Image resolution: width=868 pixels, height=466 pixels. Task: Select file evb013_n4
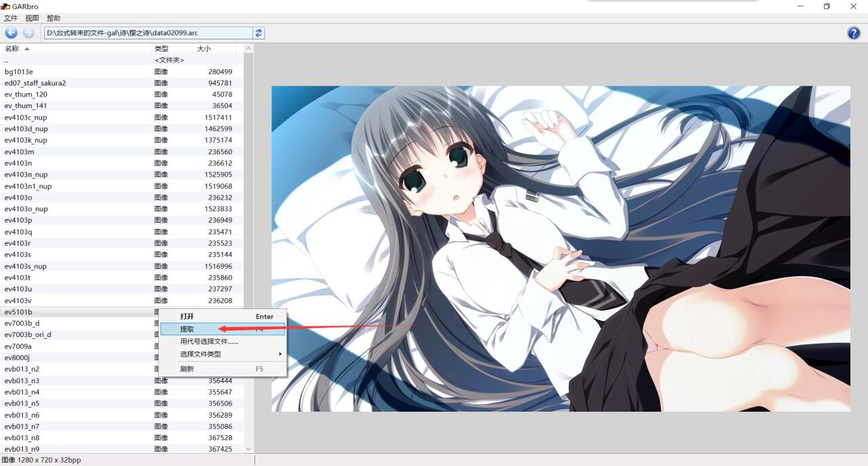point(121,392)
